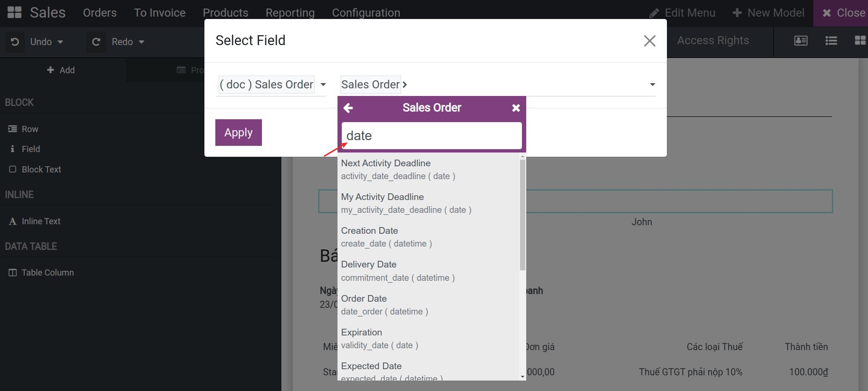Screen dimensions: 868x391
Task: Switch to kanban view icon
Action: 860,40
